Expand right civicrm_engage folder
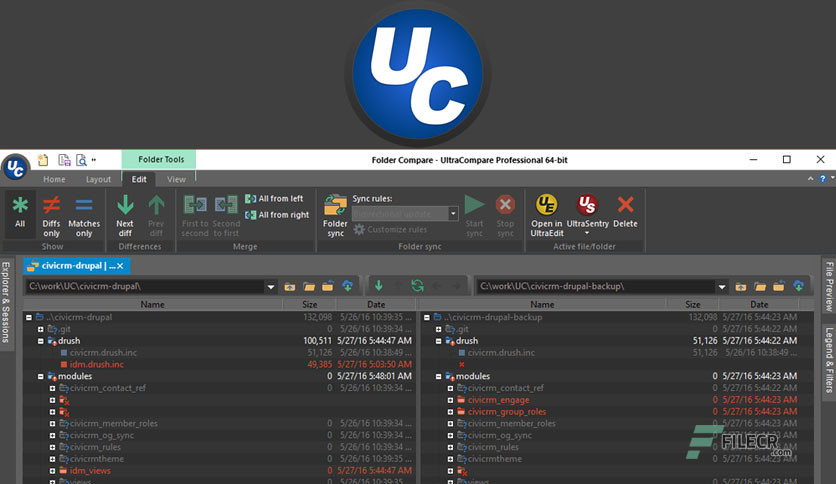 [x=451, y=400]
